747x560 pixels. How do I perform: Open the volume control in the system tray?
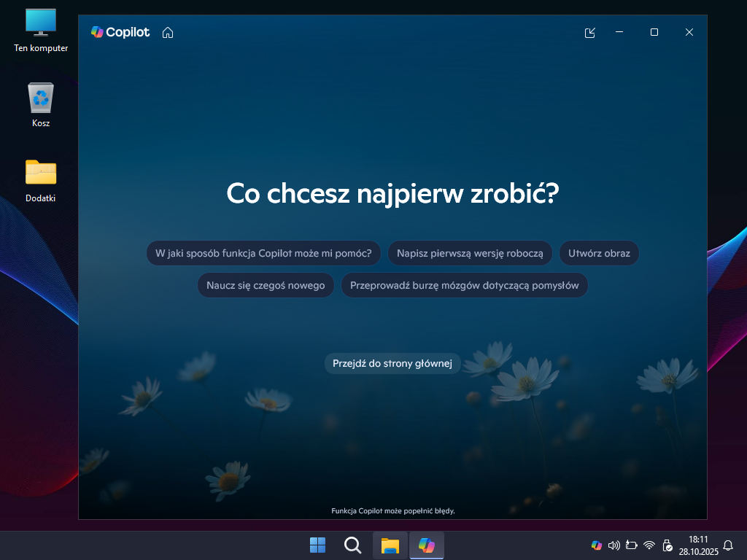[x=614, y=545]
